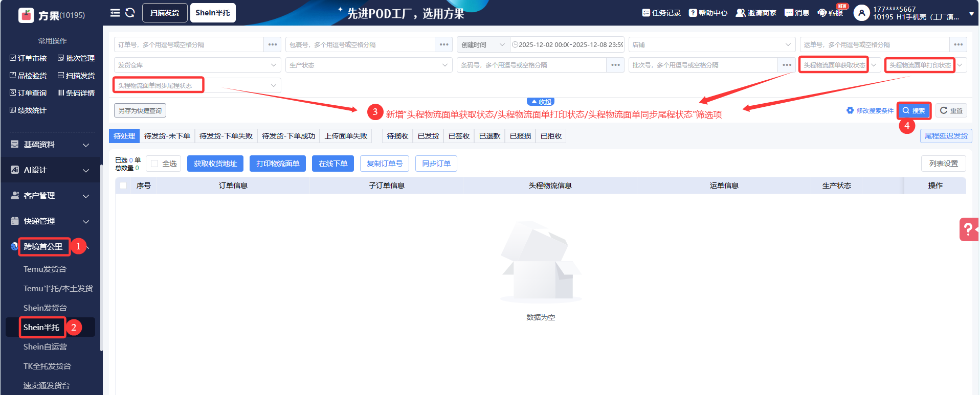Tick the table header row checkbox
The width and height of the screenshot is (980, 395).
(123, 185)
